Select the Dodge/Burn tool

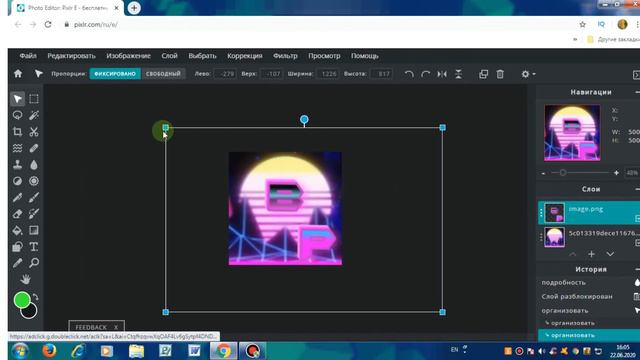click(x=18, y=181)
